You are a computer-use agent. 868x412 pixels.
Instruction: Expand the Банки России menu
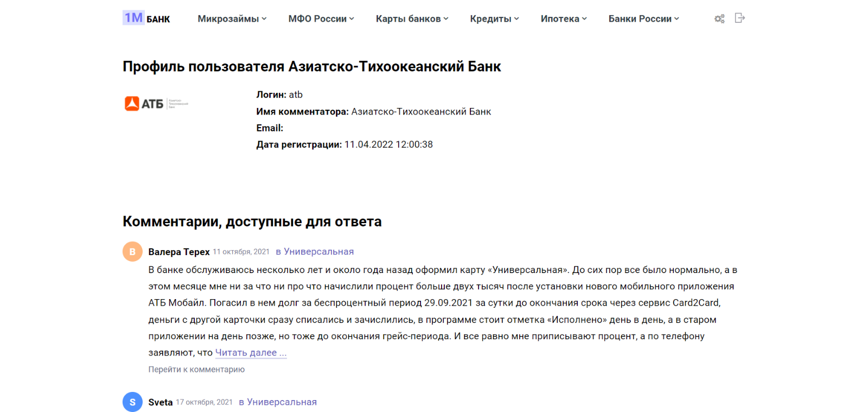pyautogui.click(x=643, y=18)
